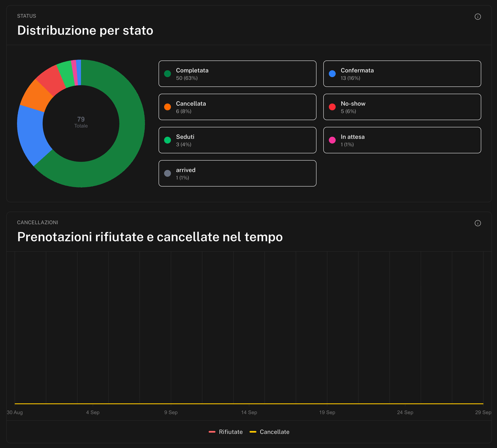497x448 pixels.
Task: Click the dark green Completata legend dot
Action: click(167, 74)
